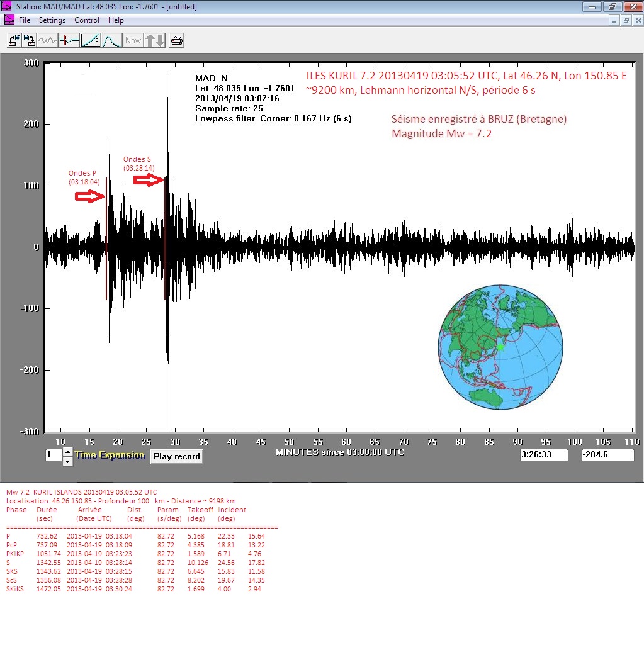Print the seismogram with printer icon
This screenshot has width=644, height=650.
point(177,41)
